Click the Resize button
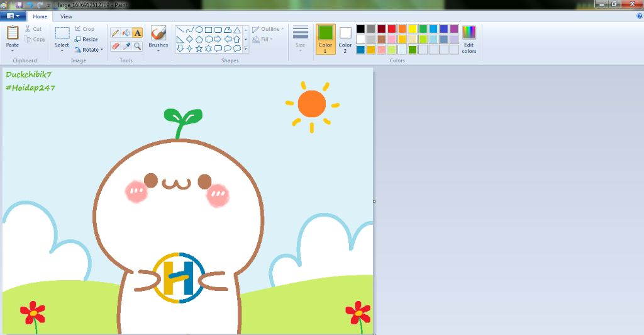Image resolution: width=644 pixels, height=335 pixels. click(86, 40)
